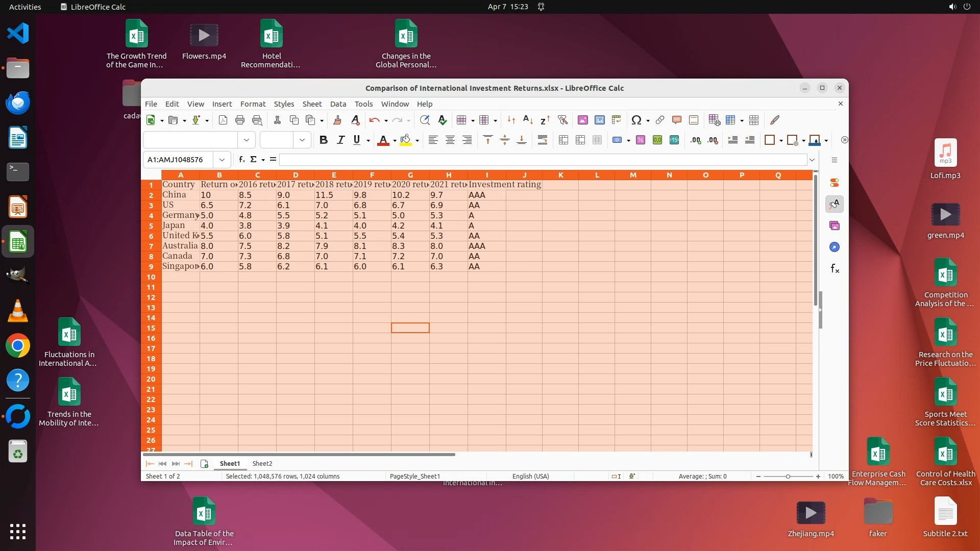Click the Format as Percent icon
980x551 pixels.
click(641, 140)
